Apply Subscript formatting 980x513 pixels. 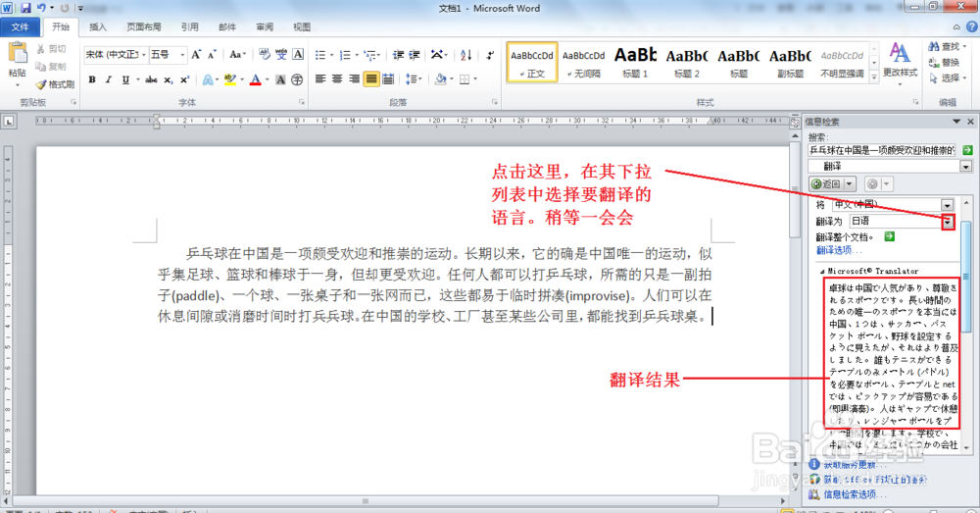click(x=169, y=79)
